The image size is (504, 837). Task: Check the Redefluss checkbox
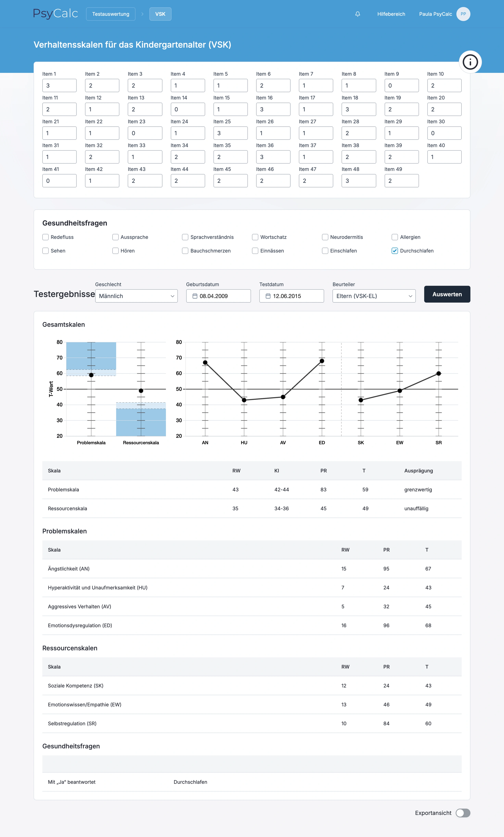(45, 237)
